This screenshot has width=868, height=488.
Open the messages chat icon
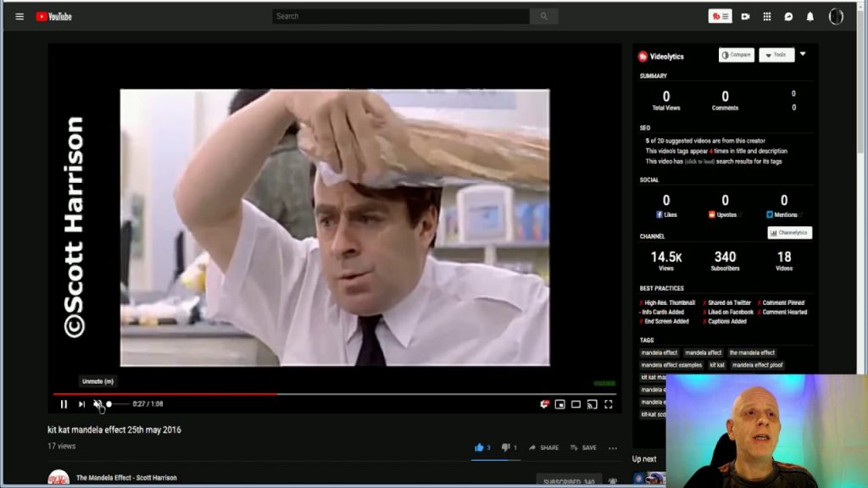pyautogui.click(x=788, y=17)
